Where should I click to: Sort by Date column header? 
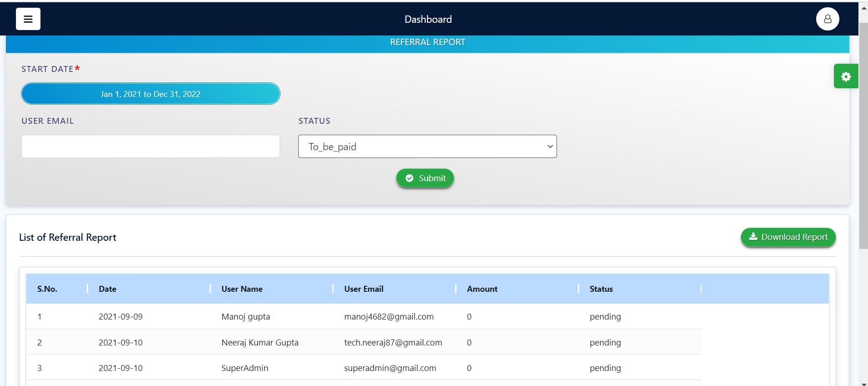(107, 289)
